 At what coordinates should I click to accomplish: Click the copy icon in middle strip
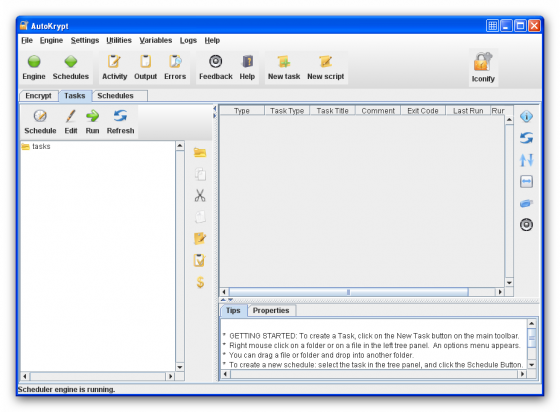click(200, 174)
